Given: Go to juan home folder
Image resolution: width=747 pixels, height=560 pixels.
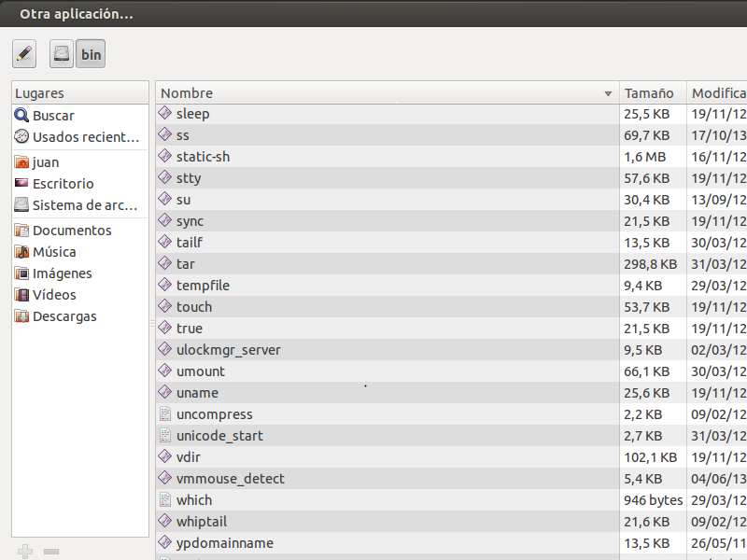Looking at the screenshot, I should pyautogui.click(x=46, y=162).
